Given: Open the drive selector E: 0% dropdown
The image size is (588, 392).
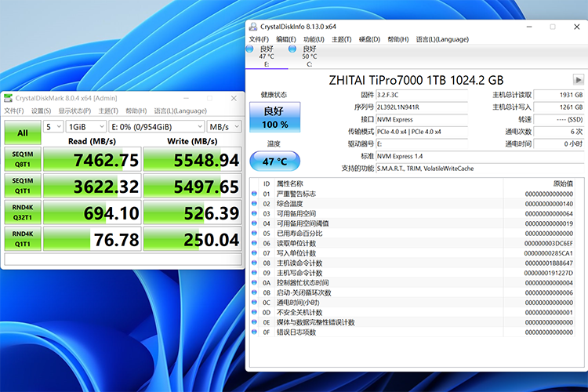Looking at the screenshot, I should 157,127.
